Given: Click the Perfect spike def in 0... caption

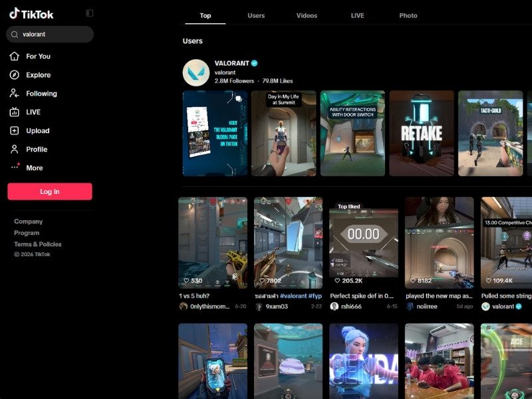Looking at the screenshot, I should (362, 296).
